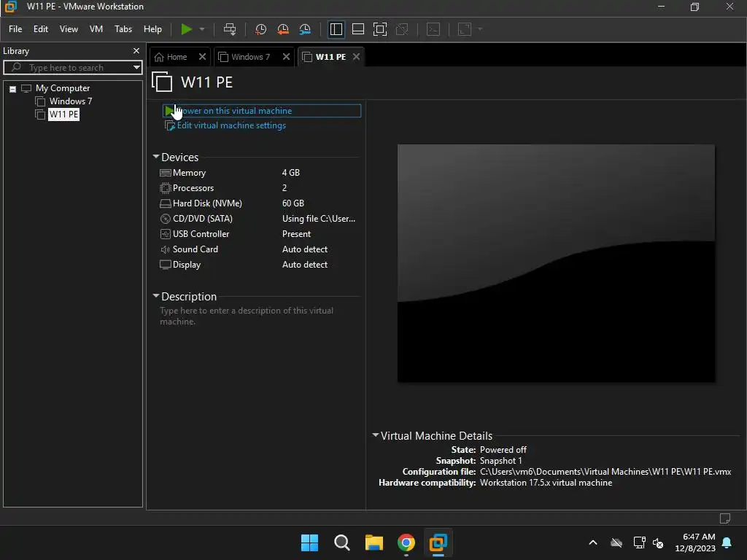The image size is (747, 560).
Task: Open Windows Search from the taskbar
Action: 341,542
